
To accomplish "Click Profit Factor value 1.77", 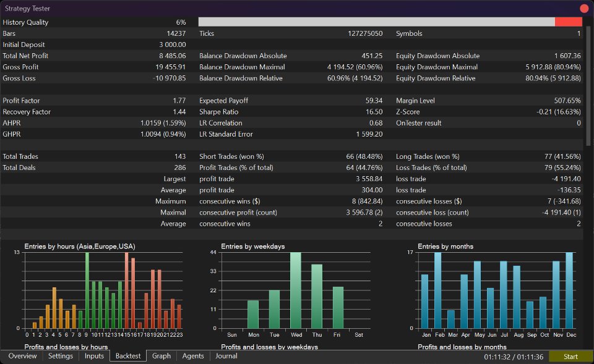I will pos(179,101).
